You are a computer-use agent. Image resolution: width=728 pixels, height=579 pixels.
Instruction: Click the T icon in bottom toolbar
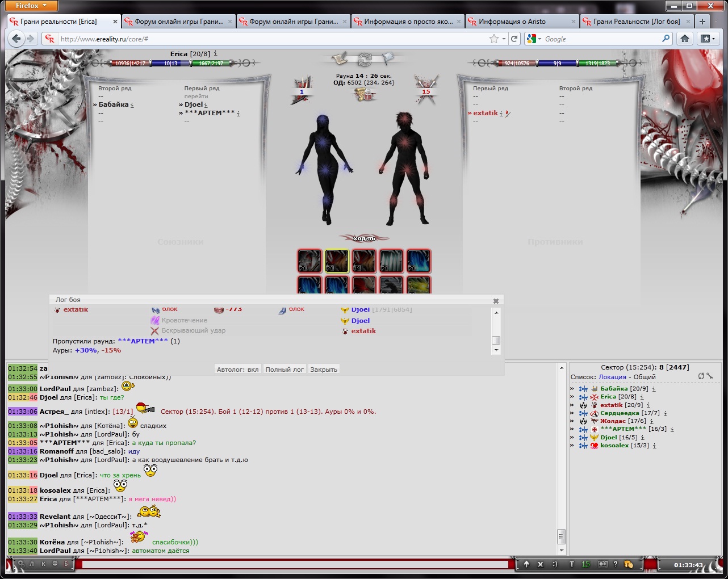[572, 564]
